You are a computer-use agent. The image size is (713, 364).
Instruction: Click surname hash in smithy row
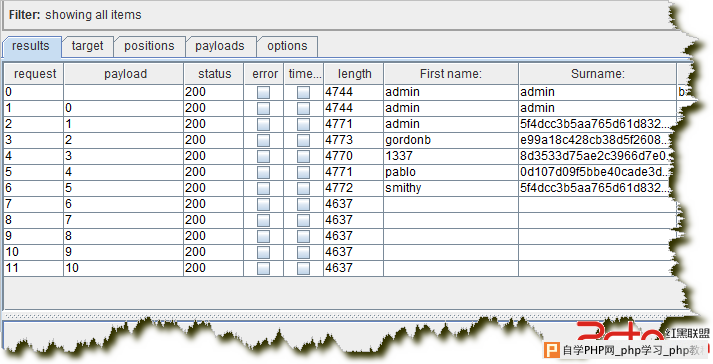[596, 188]
